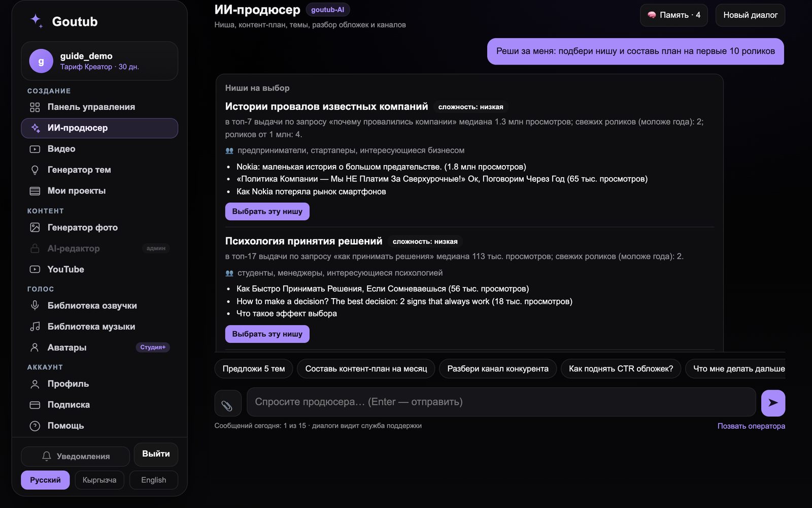Click the Предложи 5 тем suggestion chip
812x508 pixels.
point(254,369)
